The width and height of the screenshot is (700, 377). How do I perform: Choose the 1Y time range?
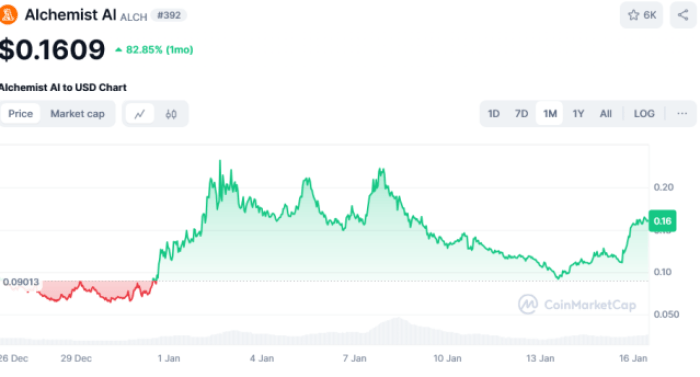pos(578,113)
